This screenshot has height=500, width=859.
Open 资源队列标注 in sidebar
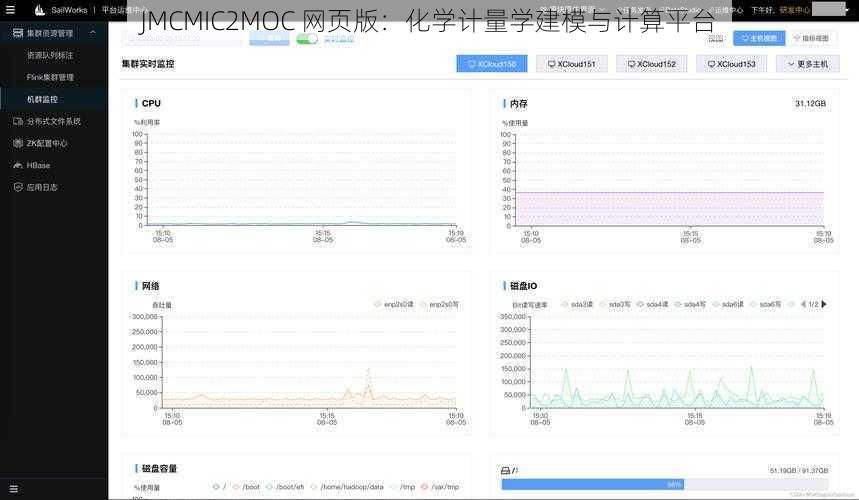pos(50,55)
